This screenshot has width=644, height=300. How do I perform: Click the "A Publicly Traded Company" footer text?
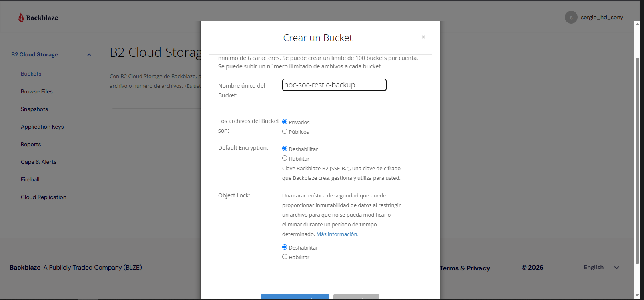82,268
